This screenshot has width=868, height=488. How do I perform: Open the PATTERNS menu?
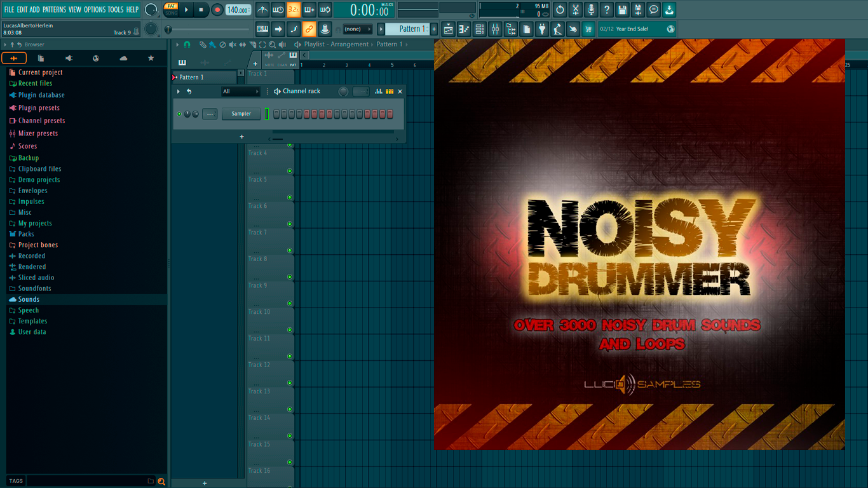click(54, 10)
